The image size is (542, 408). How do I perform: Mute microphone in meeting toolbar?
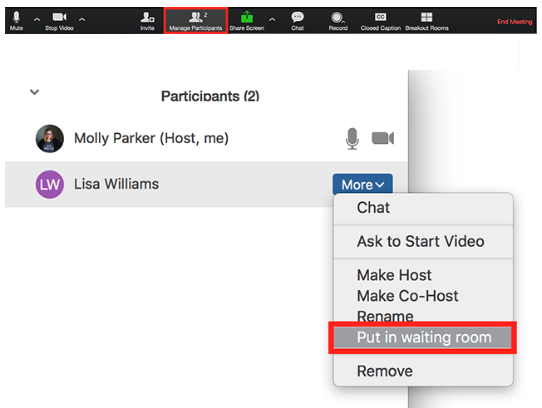click(x=16, y=21)
